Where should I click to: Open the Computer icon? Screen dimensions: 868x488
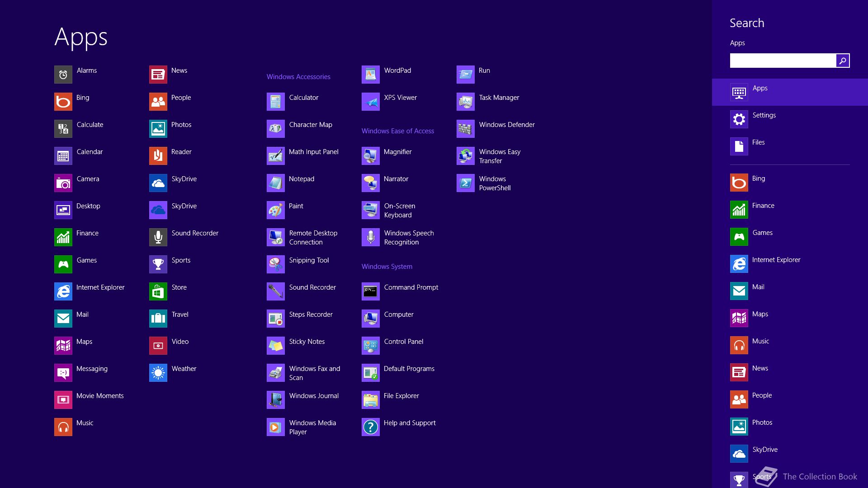click(x=371, y=319)
